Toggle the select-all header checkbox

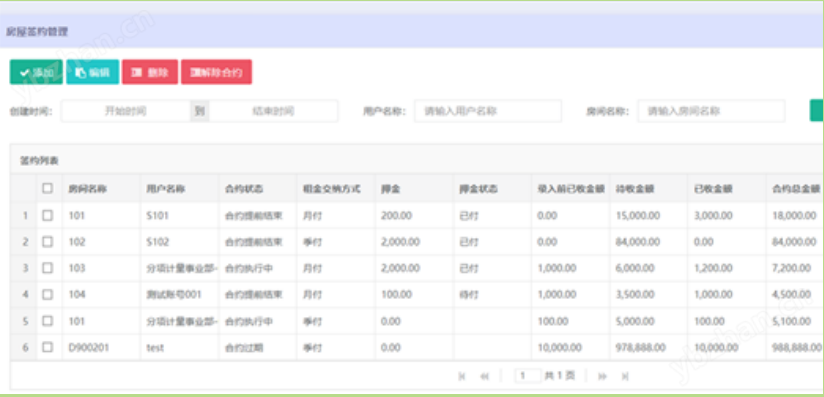47,188
